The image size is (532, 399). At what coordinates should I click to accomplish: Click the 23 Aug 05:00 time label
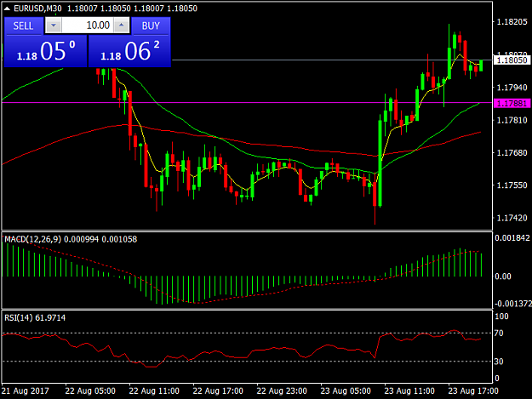click(346, 390)
